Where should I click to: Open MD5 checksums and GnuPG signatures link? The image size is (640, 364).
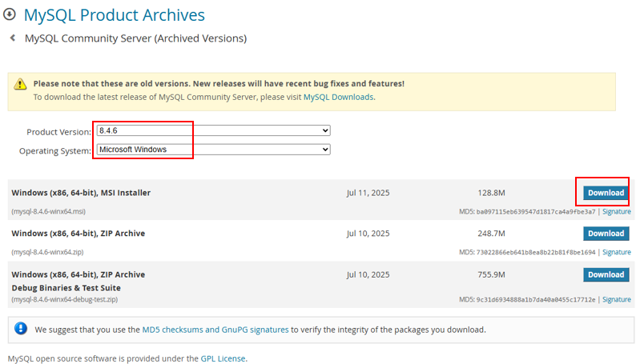tap(215, 329)
